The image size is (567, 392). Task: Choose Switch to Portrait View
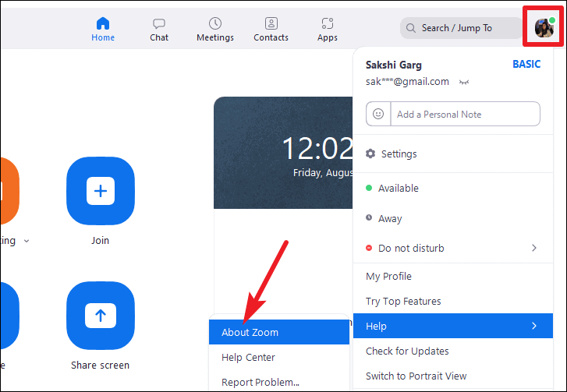pos(452,376)
